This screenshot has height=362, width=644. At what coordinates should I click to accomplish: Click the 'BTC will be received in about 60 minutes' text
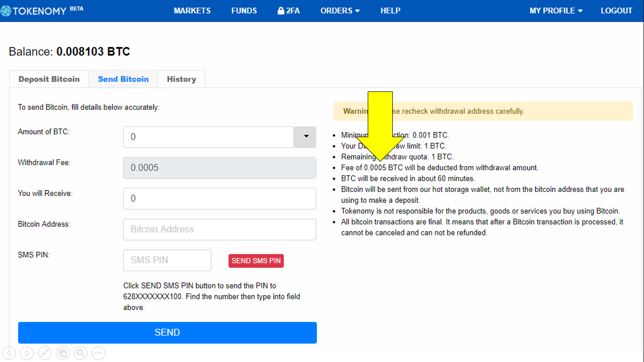(x=408, y=179)
